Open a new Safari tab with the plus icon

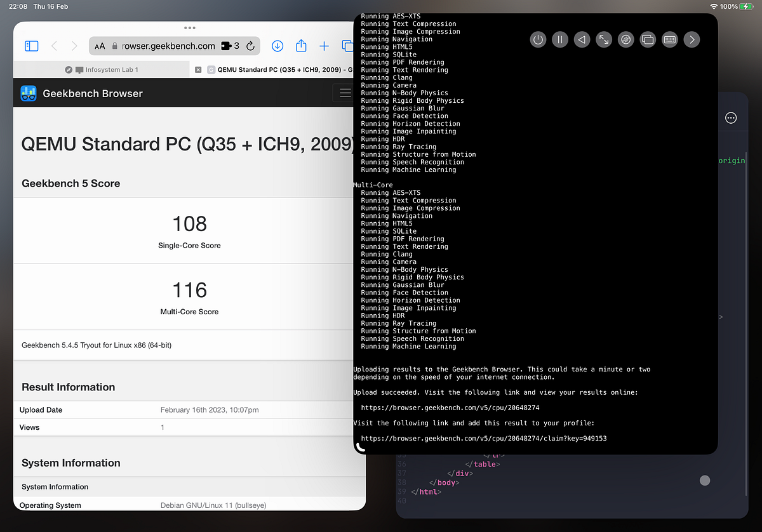(x=324, y=46)
